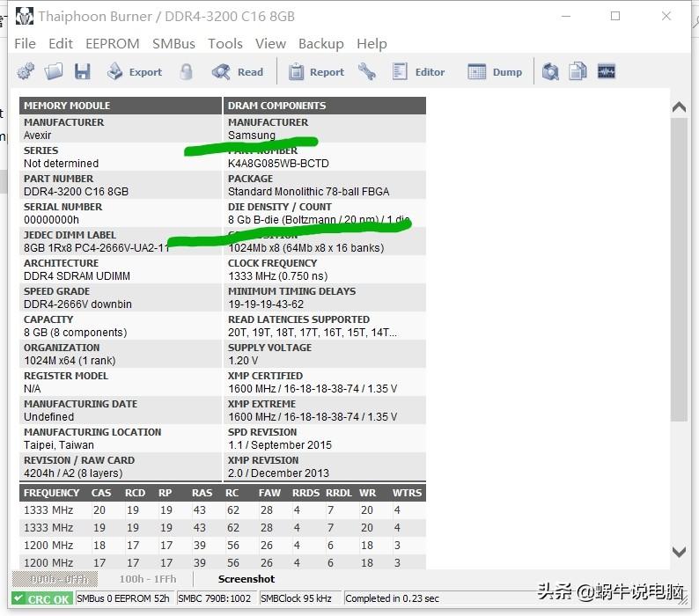The width and height of the screenshot is (699, 616).
Task: Switch to the Screenshot tab
Action: [246, 579]
